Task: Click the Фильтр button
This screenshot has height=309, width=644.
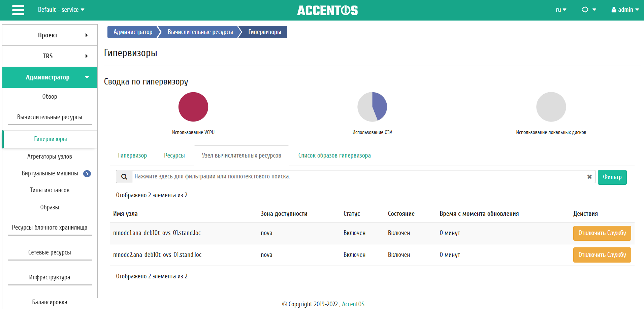Action: click(612, 177)
